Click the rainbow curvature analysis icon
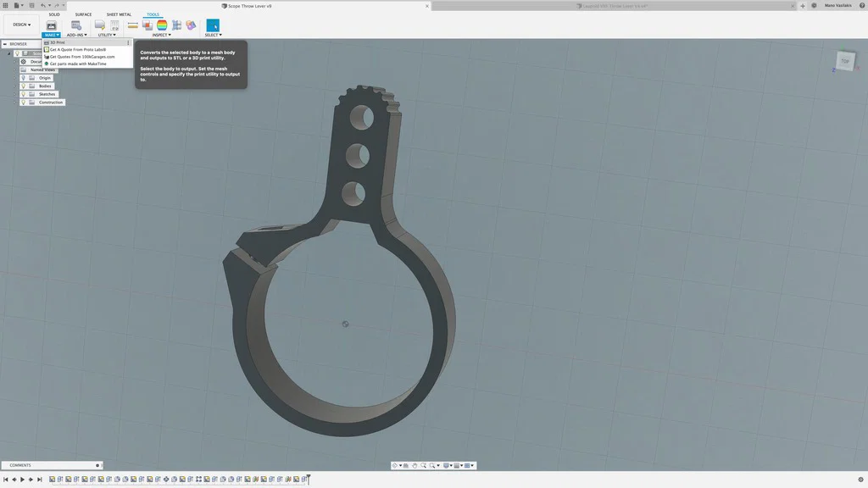 [x=161, y=25]
